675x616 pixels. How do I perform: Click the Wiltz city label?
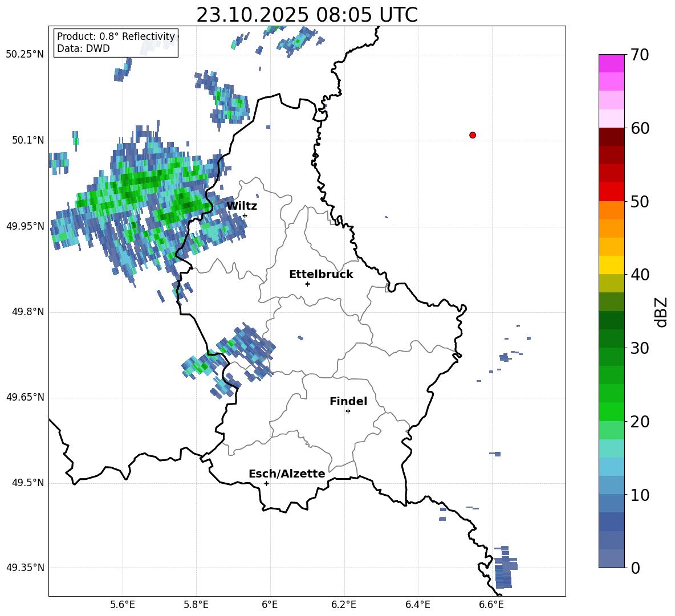click(x=242, y=206)
